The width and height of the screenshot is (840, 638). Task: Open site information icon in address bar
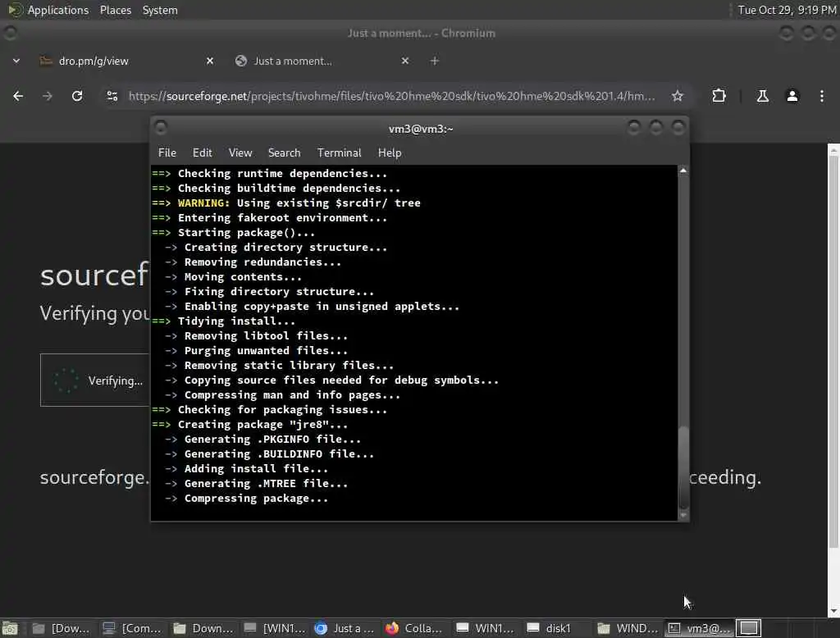tap(112, 96)
